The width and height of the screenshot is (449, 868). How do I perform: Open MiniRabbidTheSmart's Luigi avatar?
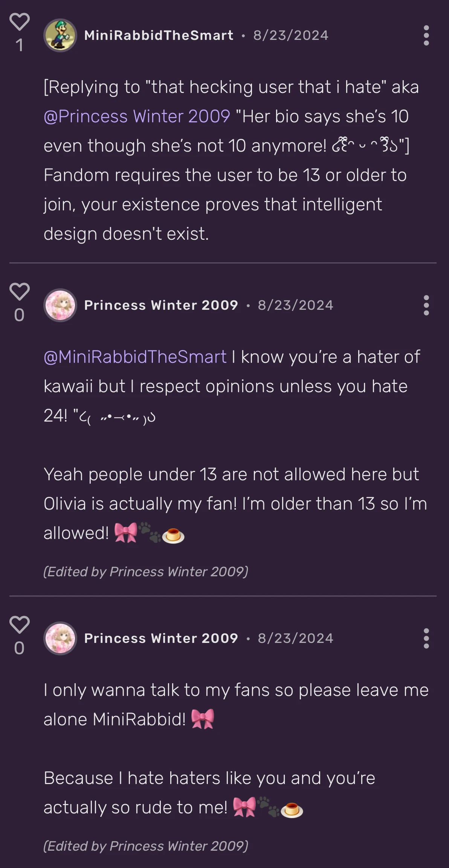pos(60,35)
